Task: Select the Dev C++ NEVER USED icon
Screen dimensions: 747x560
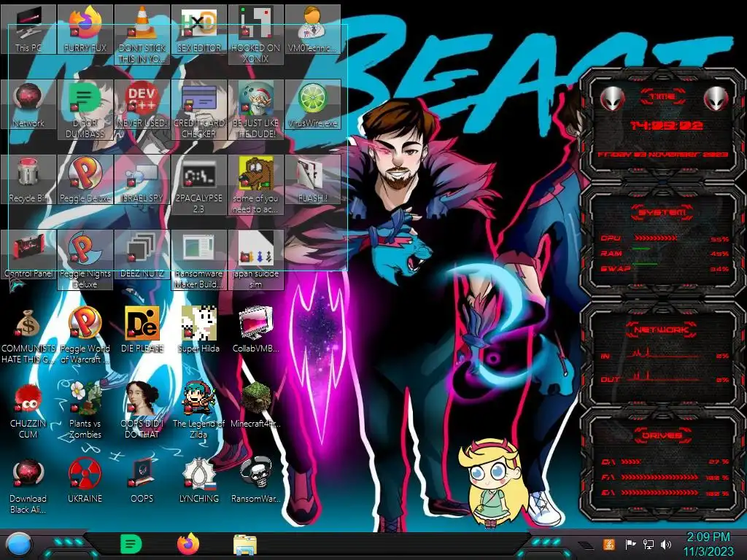Action: (x=142, y=104)
